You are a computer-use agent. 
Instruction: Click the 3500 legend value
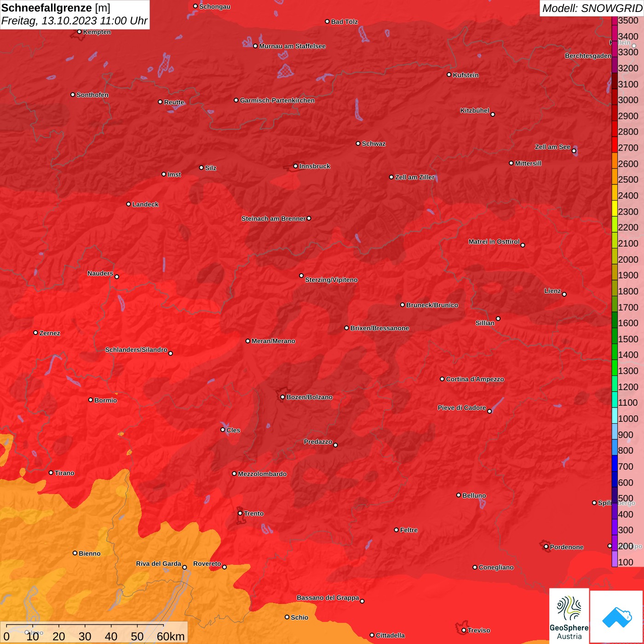[x=628, y=20]
